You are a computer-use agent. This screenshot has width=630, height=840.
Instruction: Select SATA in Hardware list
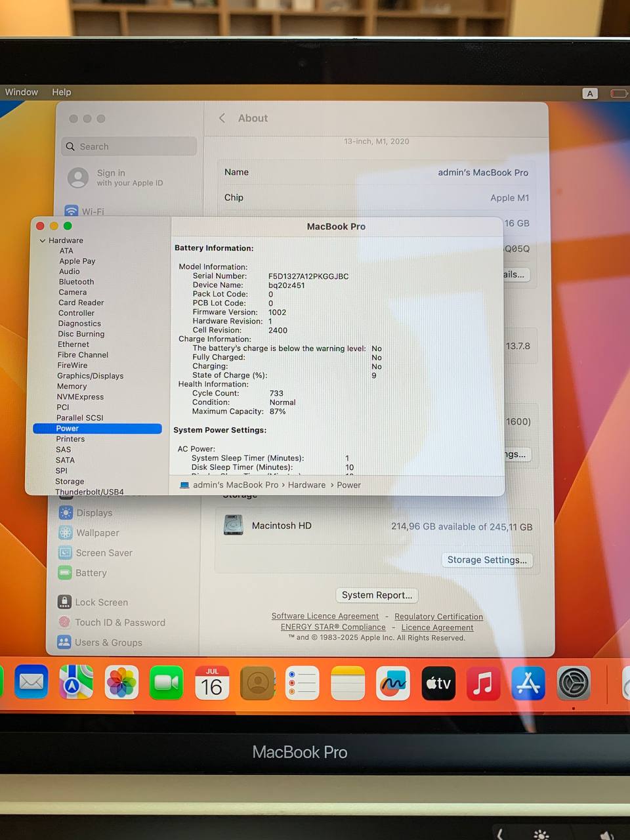(65, 460)
